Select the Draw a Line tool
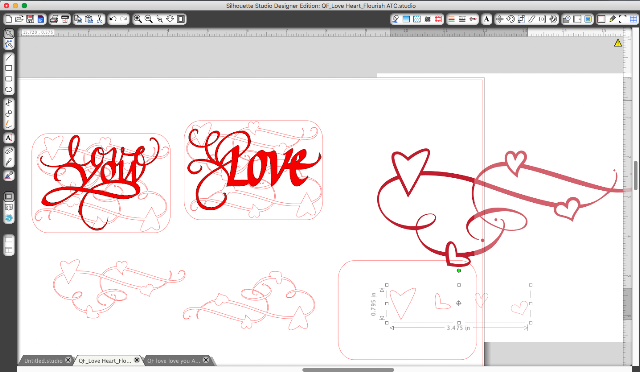Image resolution: width=640 pixels, height=372 pixels. pos(9,57)
